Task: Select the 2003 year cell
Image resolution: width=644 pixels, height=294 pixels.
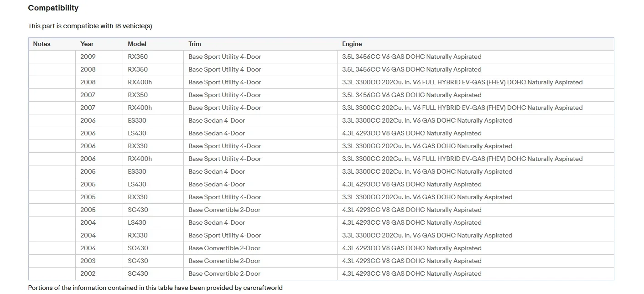Action: 99,261
